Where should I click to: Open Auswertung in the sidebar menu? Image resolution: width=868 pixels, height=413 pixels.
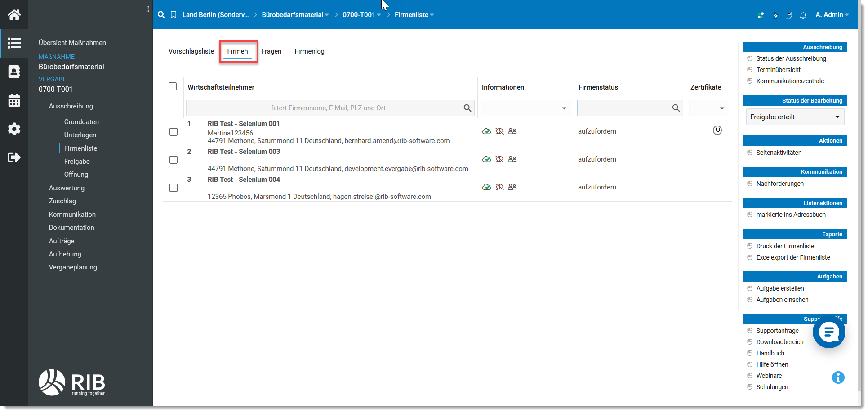[x=67, y=188]
